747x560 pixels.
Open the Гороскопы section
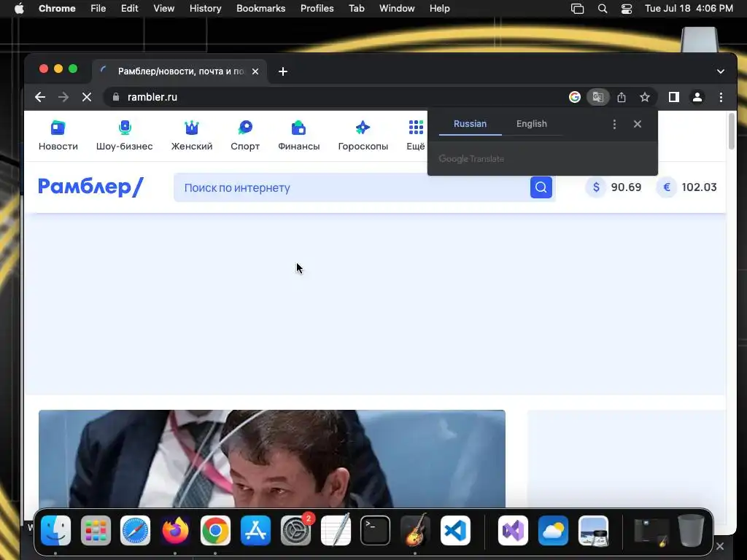click(363, 136)
